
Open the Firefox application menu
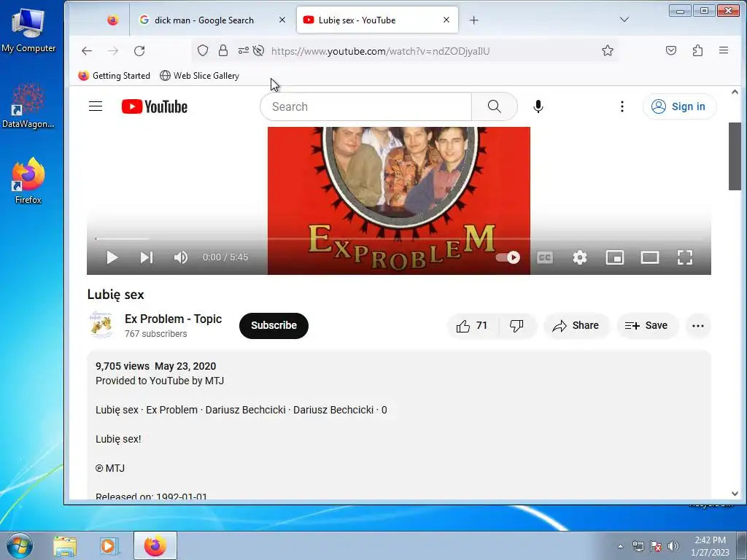point(724,50)
